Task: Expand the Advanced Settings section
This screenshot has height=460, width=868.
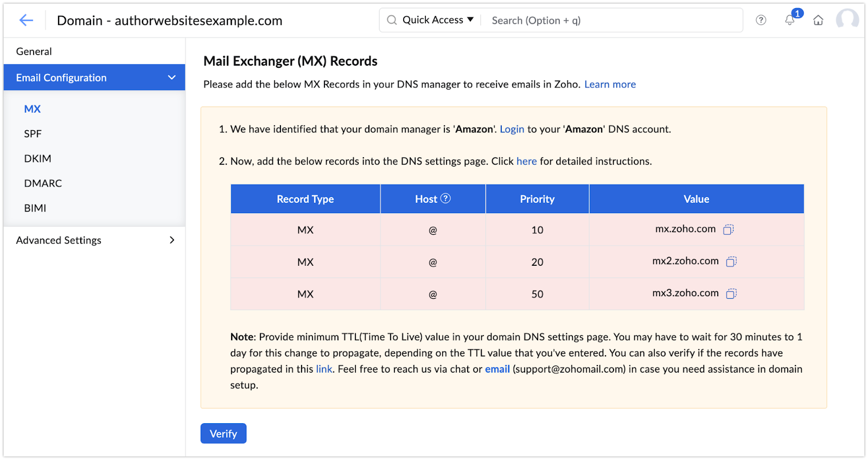Action: coord(94,240)
